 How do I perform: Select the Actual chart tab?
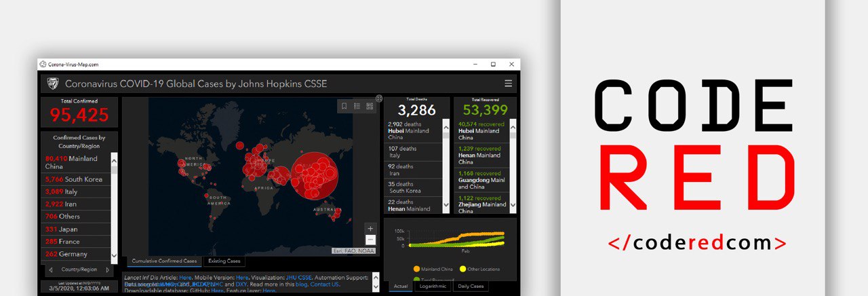pyautogui.click(x=401, y=286)
